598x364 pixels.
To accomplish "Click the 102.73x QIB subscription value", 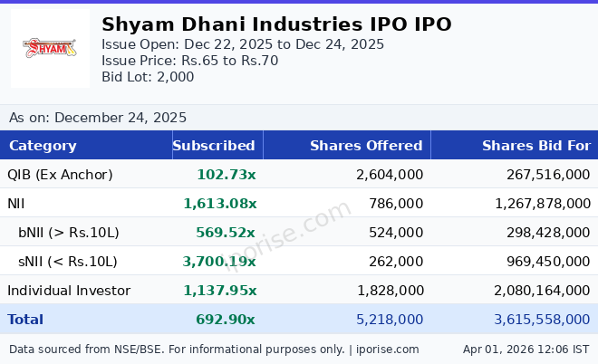I will 226,175.
